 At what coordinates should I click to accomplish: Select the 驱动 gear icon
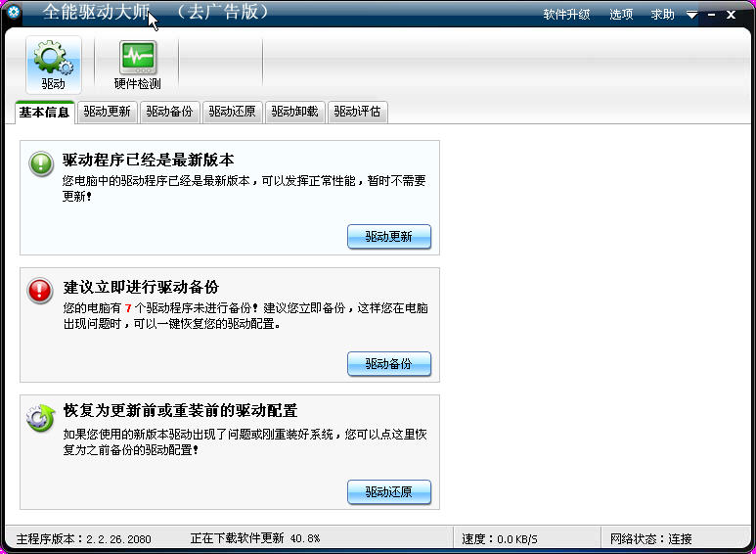(54, 65)
